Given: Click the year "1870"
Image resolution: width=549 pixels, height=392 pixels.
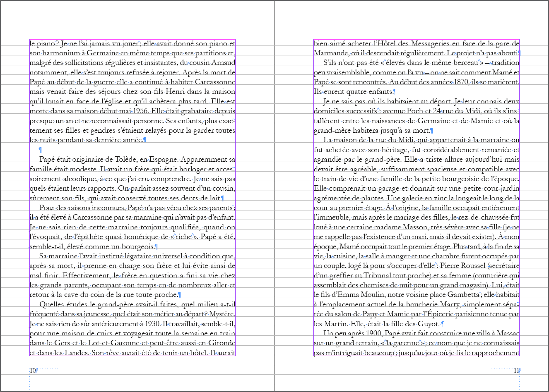Looking at the screenshot, I should point(462,82).
